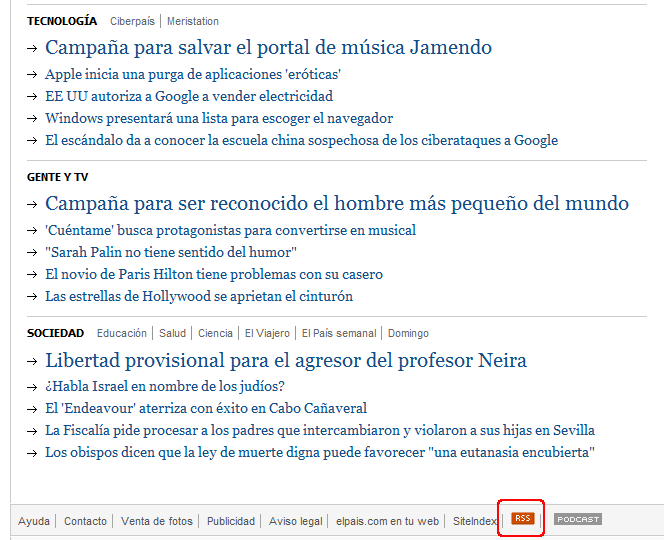Open the Meristation subsection link
Image resolution: width=664 pixels, height=540 pixels.
tap(193, 21)
